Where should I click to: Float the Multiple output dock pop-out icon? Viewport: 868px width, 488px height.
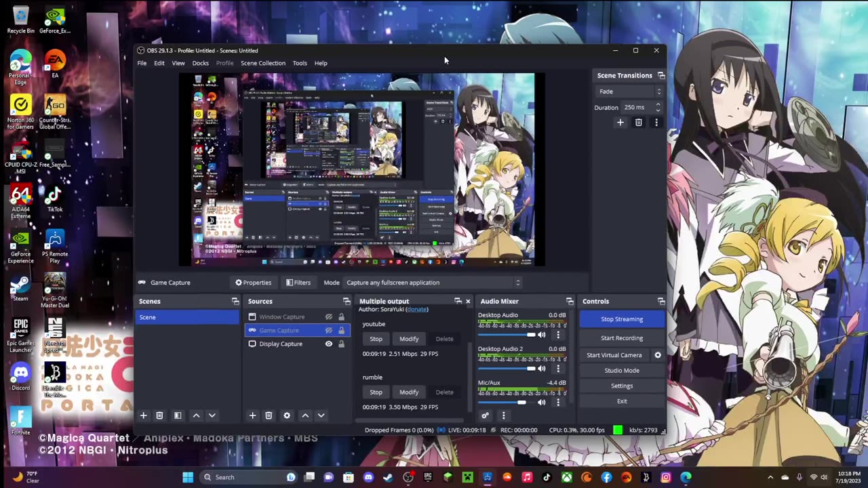pyautogui.click(x=458, y=302)
